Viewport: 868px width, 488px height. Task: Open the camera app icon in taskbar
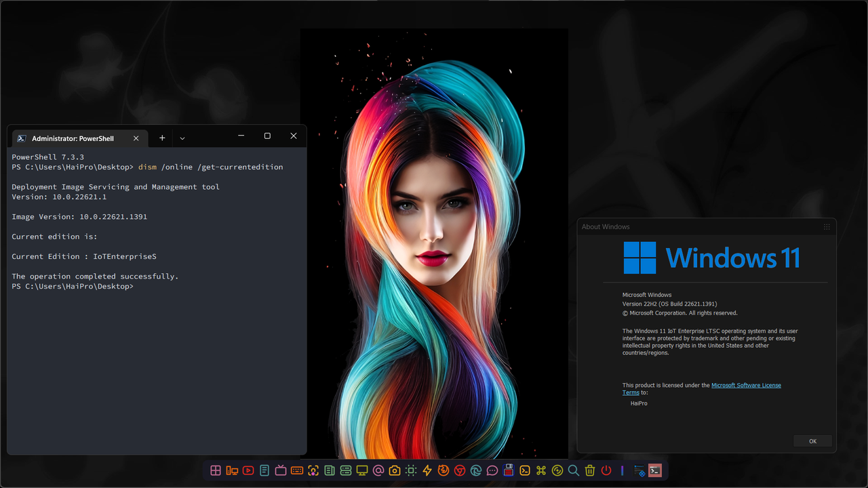click(394, 470)
